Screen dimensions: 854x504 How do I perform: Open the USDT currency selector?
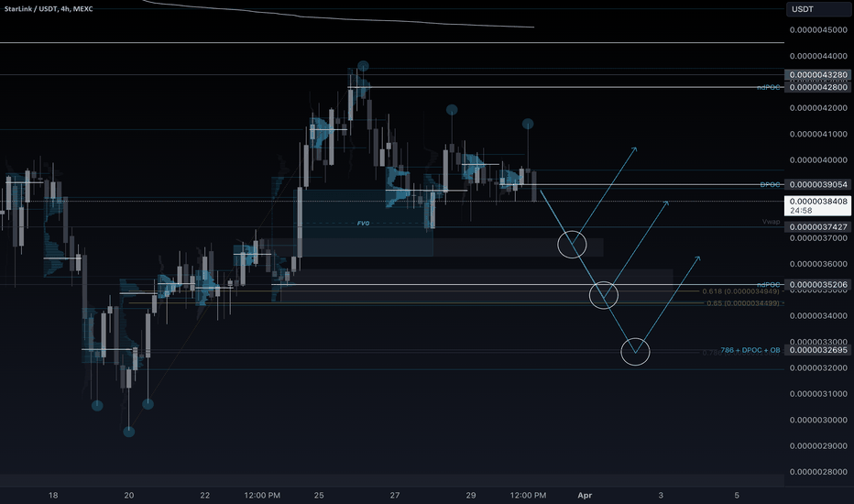(818, 9)
